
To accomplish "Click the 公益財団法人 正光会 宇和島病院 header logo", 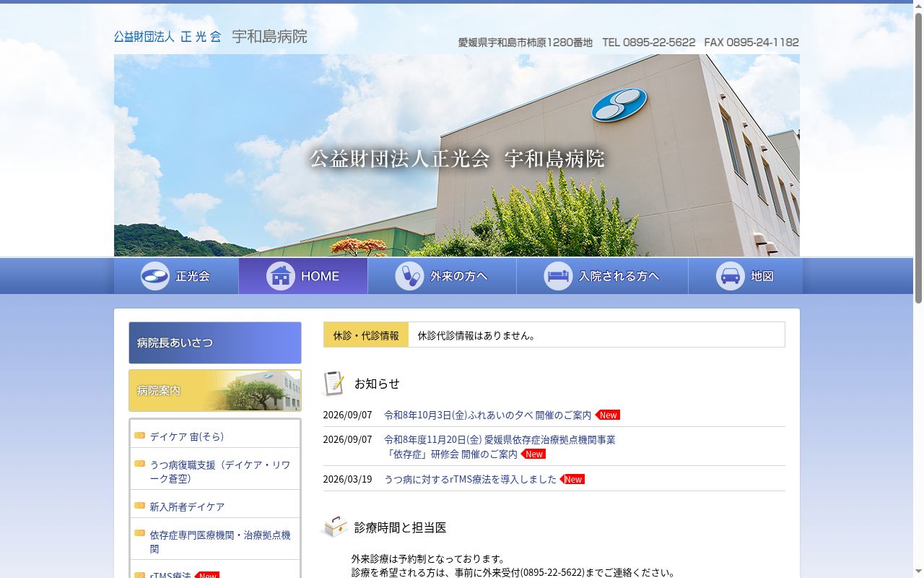I will pos(210,36).
